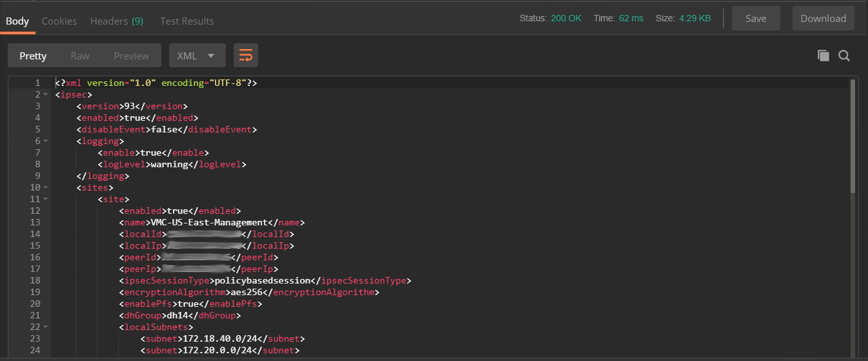Collapse the sites node on line 10
Image resolution: width=868 pixels, height=361 pixels.
pyautogui.click(x=45, y=188)
